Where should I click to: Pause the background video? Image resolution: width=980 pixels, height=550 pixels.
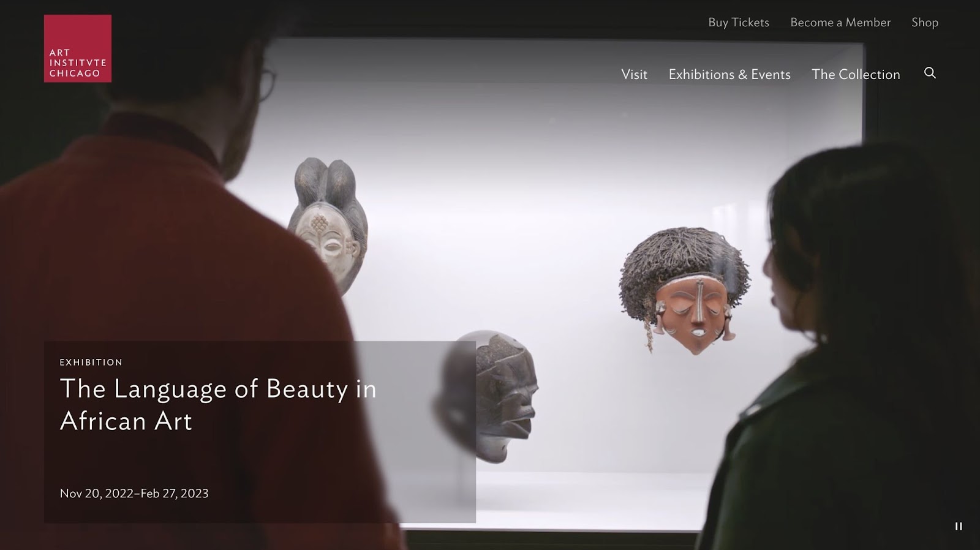coord(959,526)
